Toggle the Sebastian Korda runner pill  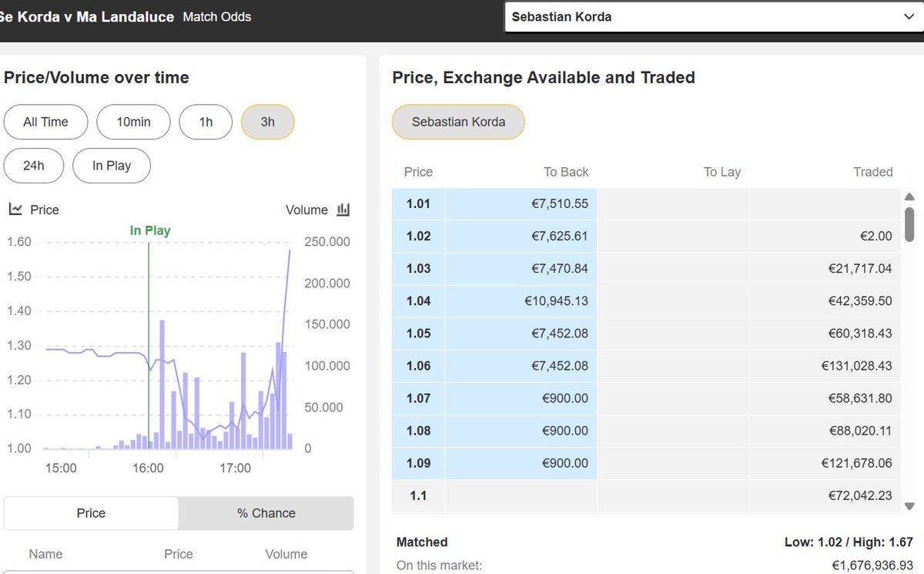[458, 122]
